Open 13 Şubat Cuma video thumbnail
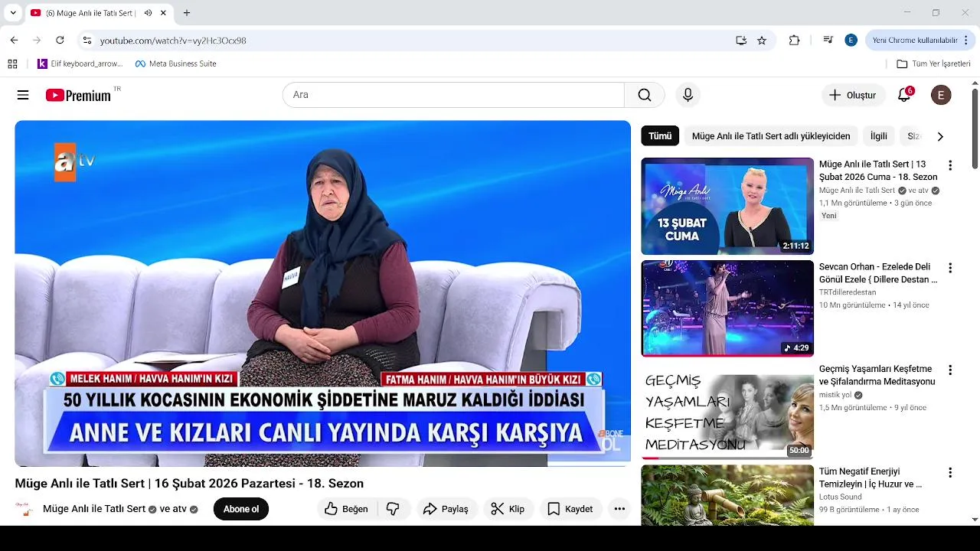Viewport: 980px width, 551px height. (727, 206)
